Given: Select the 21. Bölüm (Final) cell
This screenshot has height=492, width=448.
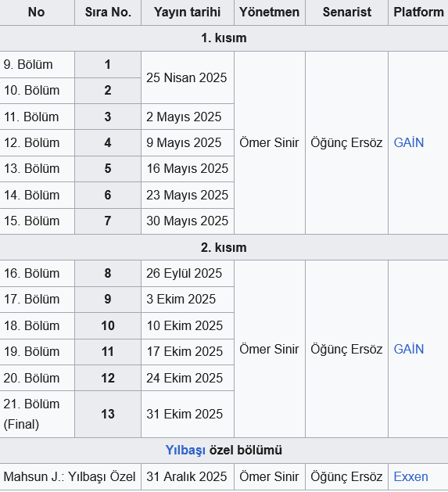Looking at the screenshot, I should pyautogui.click(x=37, y=415).
